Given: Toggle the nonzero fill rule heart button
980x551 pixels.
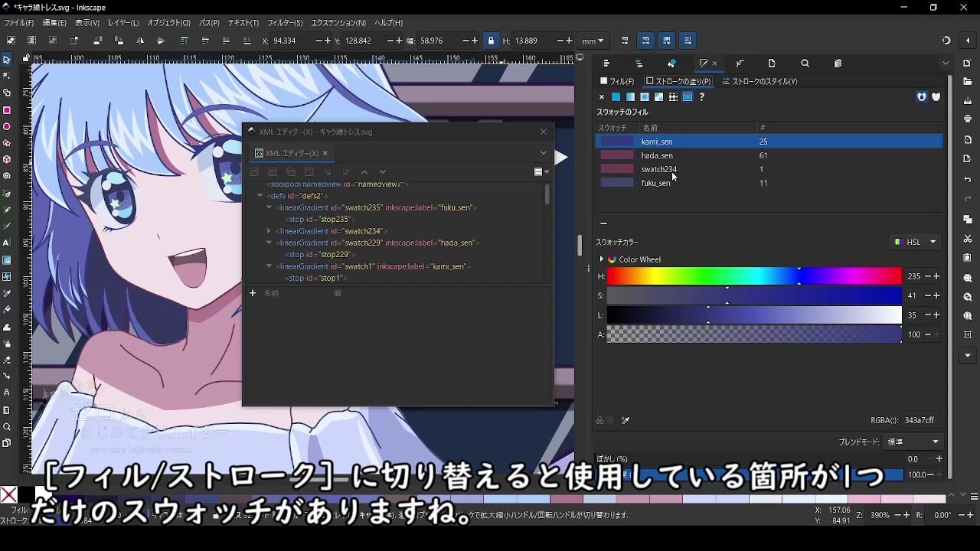Looking at the screenshot, I should [936, 97].
